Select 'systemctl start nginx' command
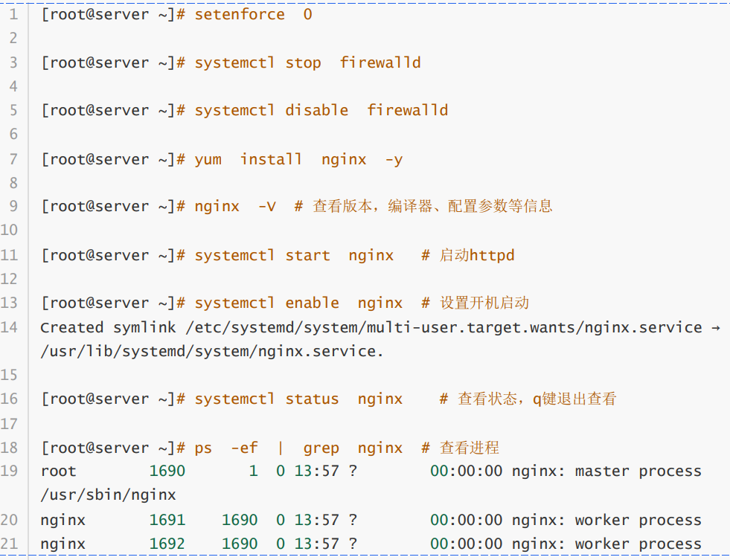Screen dimensions: 730x560 294,256
